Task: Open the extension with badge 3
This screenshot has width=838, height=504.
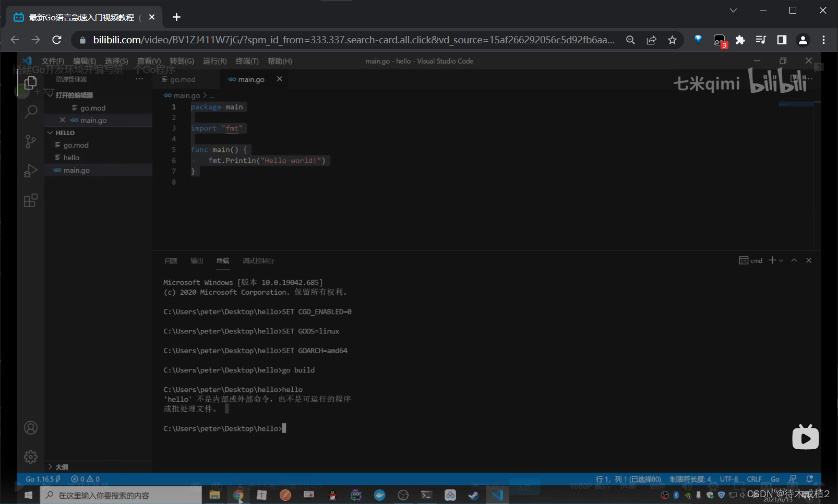Action: [720, 40]
